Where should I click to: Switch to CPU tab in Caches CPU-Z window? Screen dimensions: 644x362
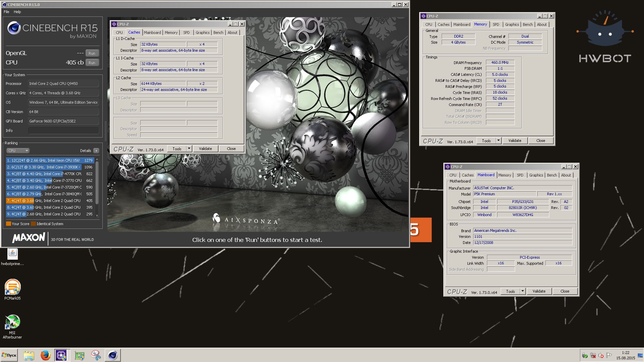pyautogui.click(x=119, y=33)
